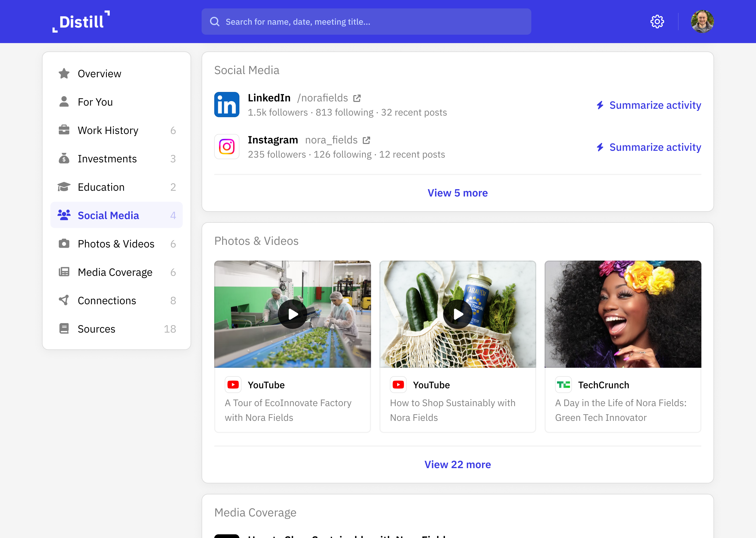Click the Distill logo
This screenshot has height=538, width=756.
(81, 22)
